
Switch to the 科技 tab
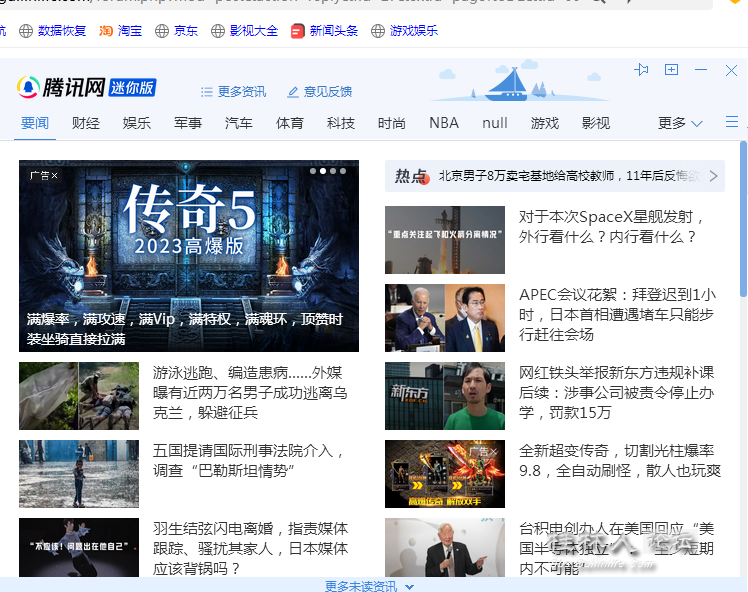click(x=341, y=123)
